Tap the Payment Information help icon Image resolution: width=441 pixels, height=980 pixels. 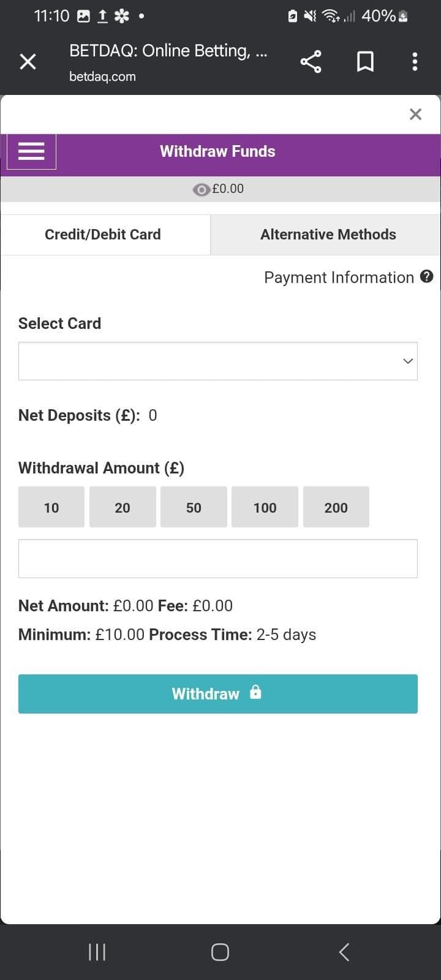point(427,277)
